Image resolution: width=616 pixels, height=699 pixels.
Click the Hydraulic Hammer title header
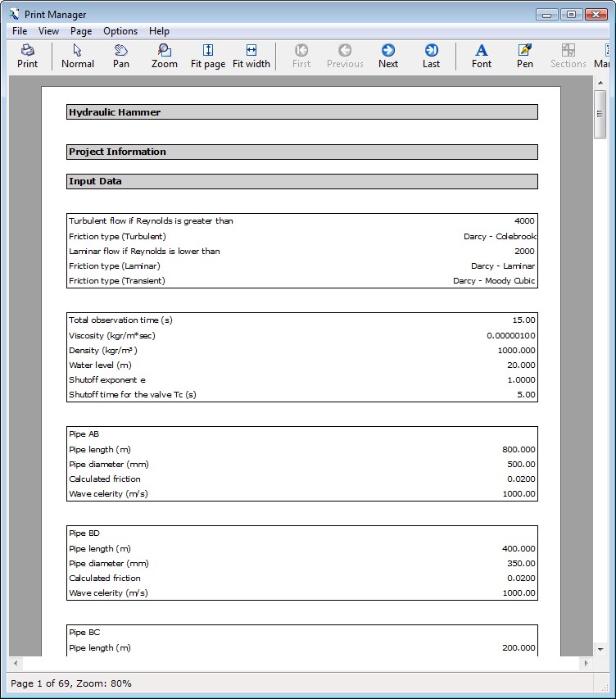(301, 112)
